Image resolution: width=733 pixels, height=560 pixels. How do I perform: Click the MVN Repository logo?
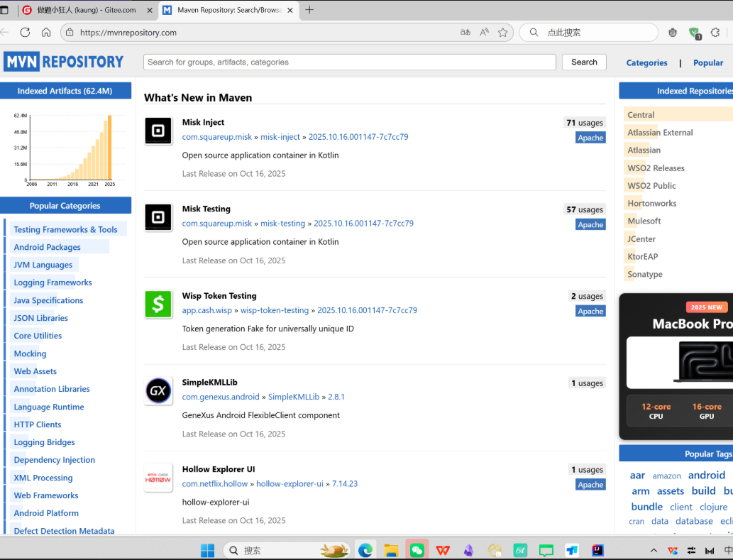(64, 62)
